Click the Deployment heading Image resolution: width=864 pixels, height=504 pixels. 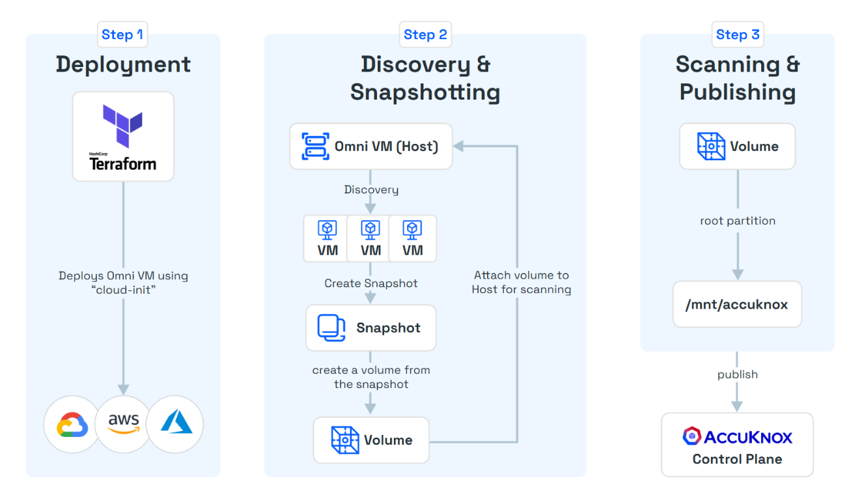[123, 64]
